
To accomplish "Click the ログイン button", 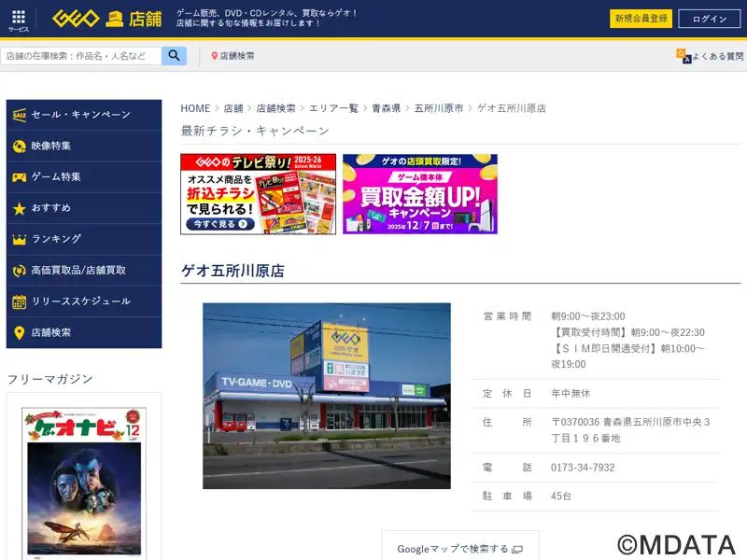I will [x=710, y=19].
